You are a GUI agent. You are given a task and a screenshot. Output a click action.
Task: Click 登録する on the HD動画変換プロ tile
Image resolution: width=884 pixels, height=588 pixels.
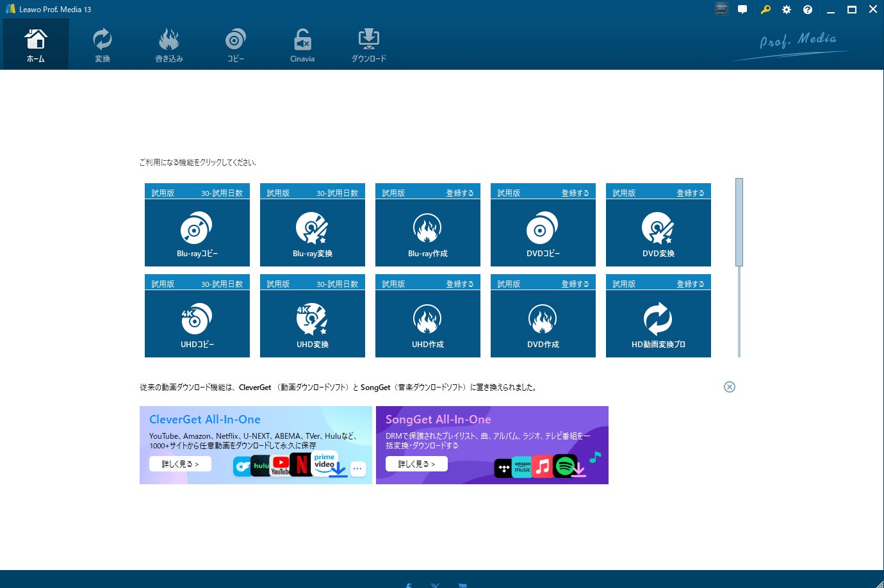click(691, 284)
